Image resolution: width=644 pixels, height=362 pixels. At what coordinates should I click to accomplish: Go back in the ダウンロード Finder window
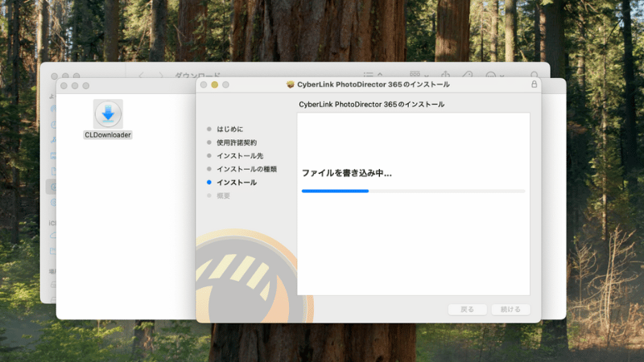tap(142, 75)
